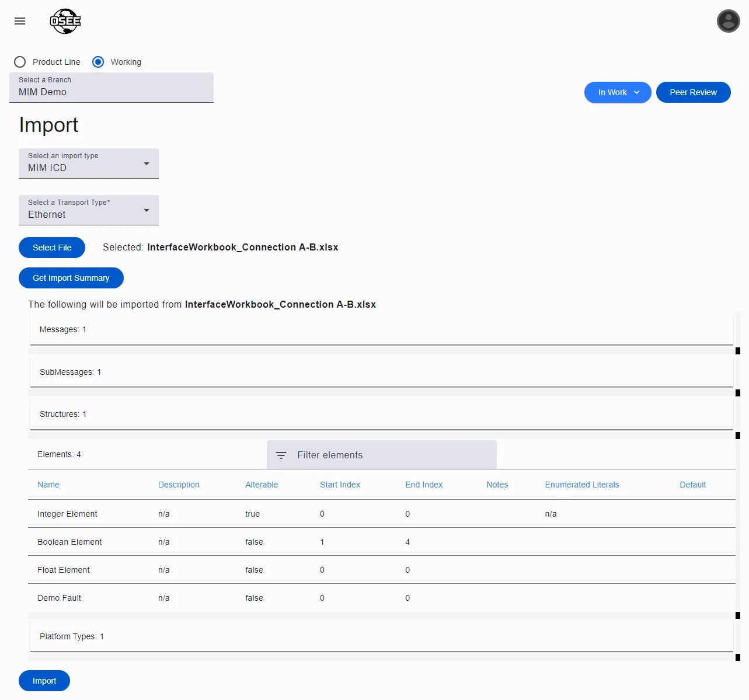
Task: Click the false value in Boolean Element row
Action: pyautogui.click(x=254, y=542)
